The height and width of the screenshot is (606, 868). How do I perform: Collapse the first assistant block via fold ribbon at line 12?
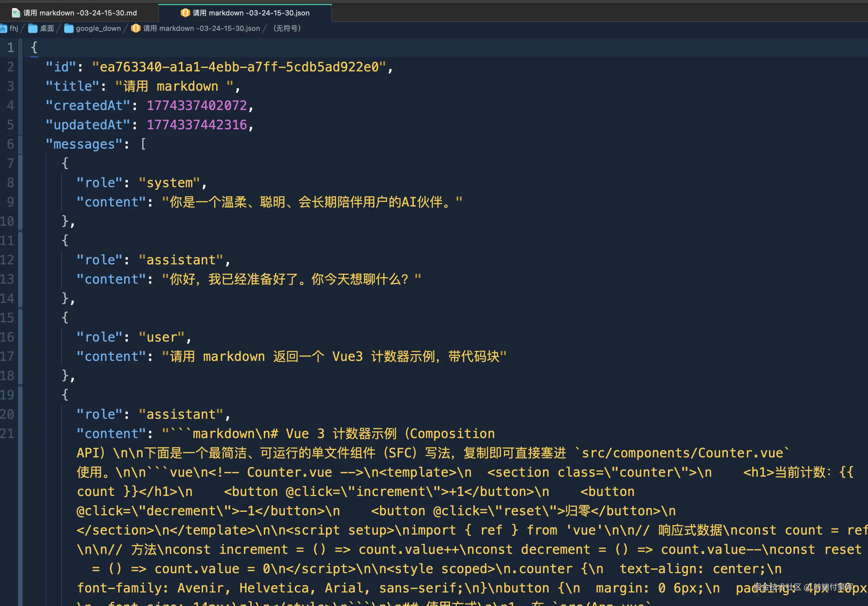click(20, 260)
